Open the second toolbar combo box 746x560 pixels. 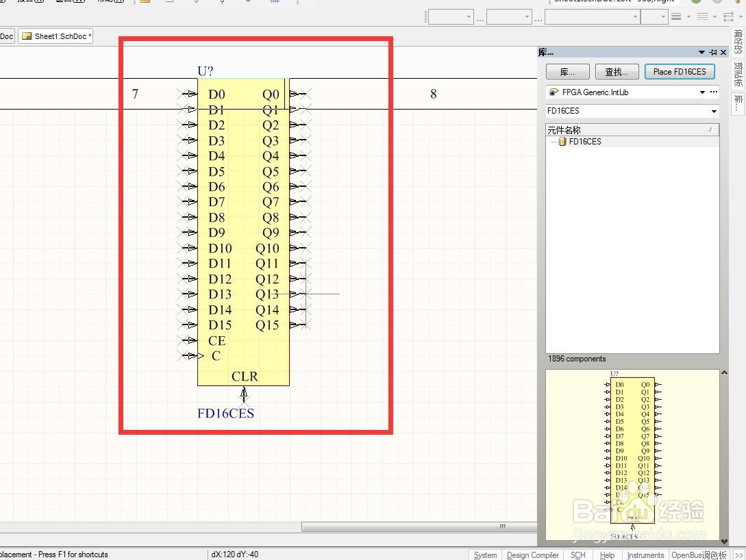(x=508, y=17)
